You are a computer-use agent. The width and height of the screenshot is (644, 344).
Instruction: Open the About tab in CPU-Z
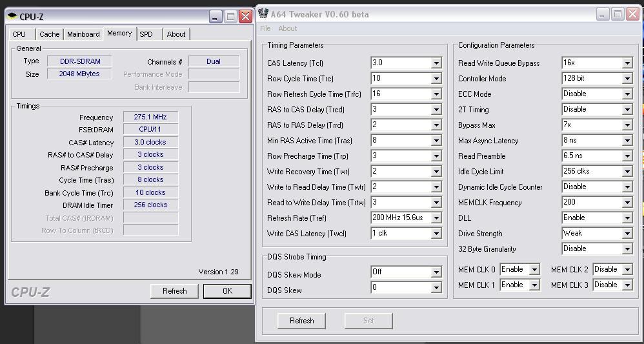pos(176,34)
